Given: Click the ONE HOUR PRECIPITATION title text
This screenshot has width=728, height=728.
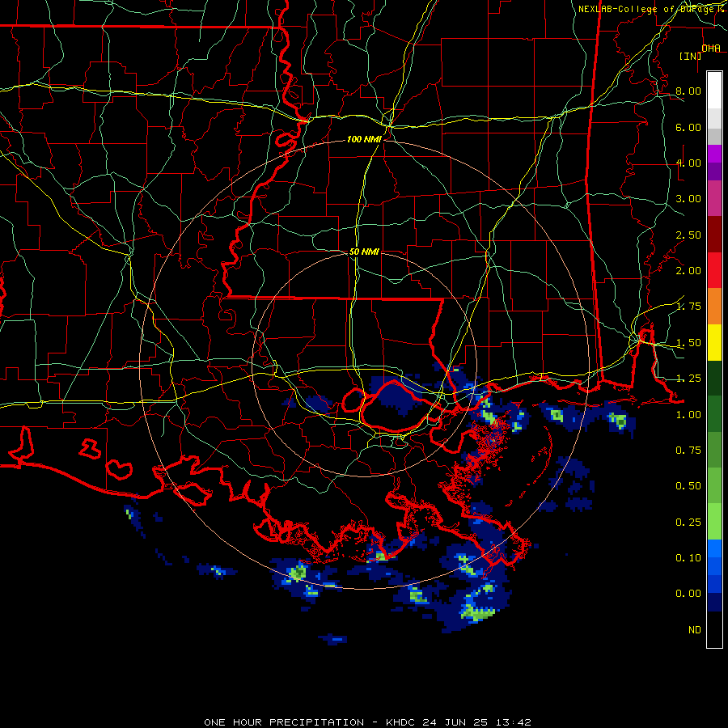Looking at the screenshot, I should (x=284, y=722).
